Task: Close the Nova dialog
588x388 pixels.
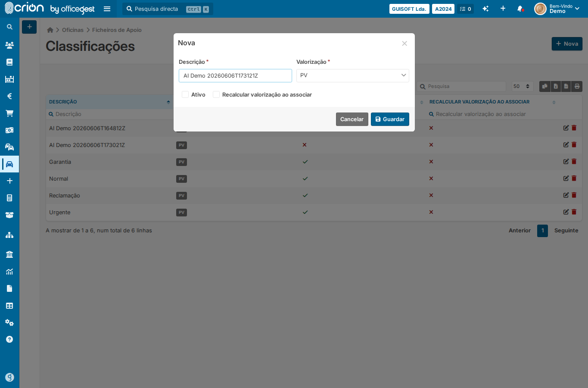Action: point(404,43)
